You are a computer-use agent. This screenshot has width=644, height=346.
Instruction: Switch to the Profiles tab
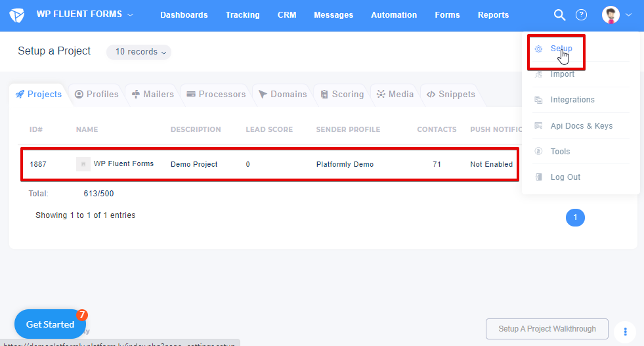(97, 94)
